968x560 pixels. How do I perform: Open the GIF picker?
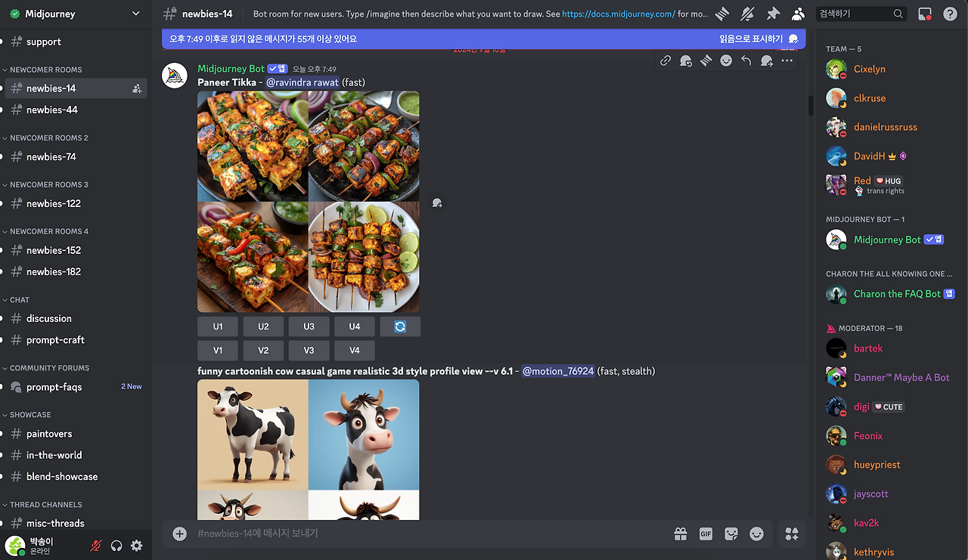click(x=705, y=534)
